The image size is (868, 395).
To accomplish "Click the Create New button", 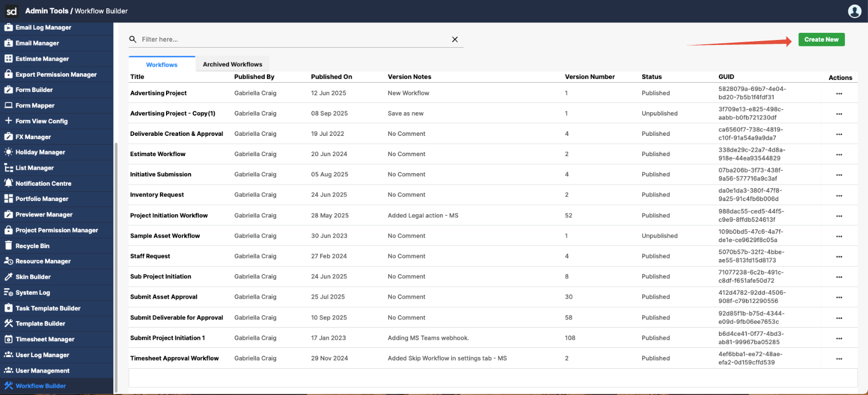I will (821, 39).
